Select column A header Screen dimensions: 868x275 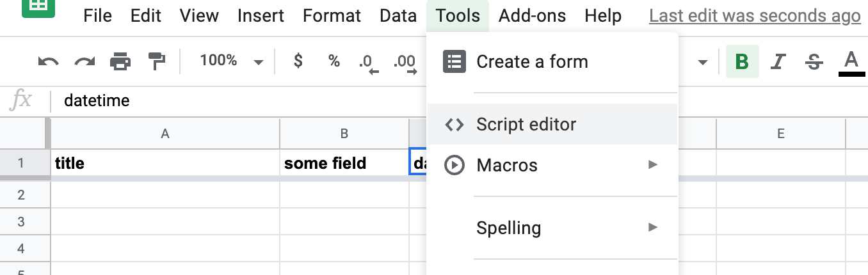click(165, 134)
